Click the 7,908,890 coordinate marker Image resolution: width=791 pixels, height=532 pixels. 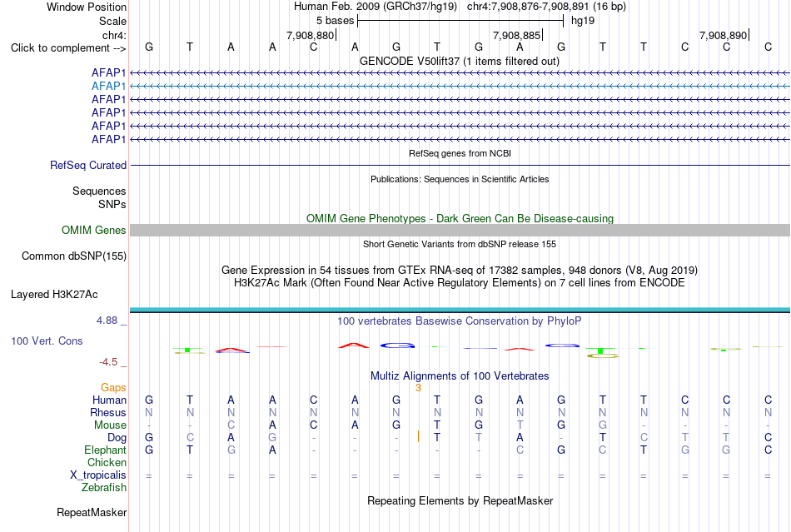coord(724,35)
